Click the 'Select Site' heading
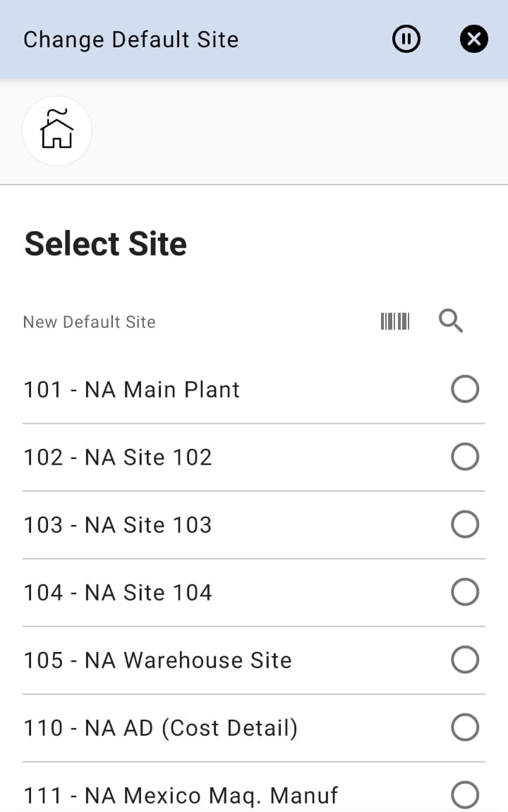508x812 pixels. point(106,244)
